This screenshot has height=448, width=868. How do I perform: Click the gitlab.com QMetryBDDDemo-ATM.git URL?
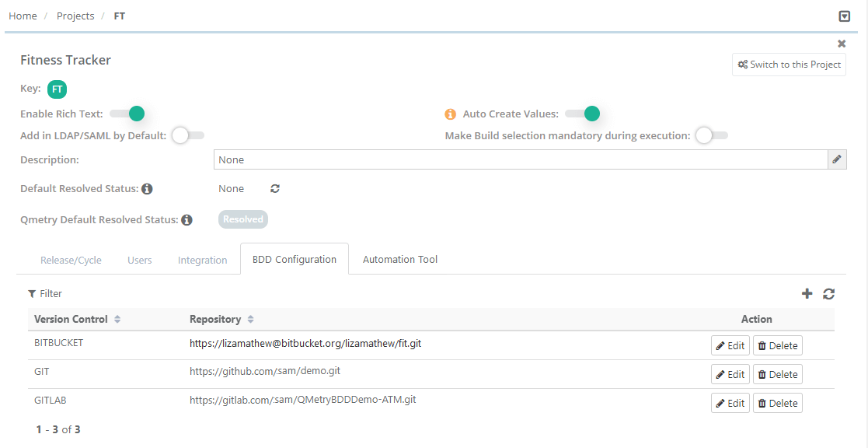tap(303, 399)
